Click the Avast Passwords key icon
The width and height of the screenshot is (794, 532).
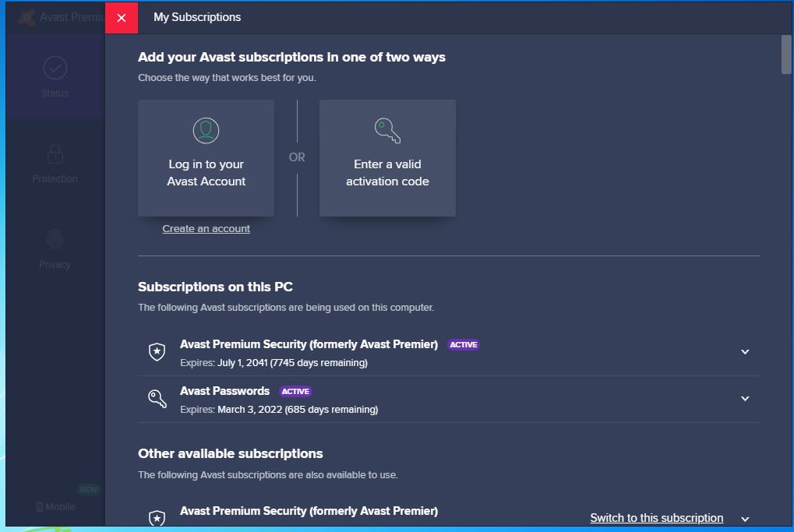point(157,399)
